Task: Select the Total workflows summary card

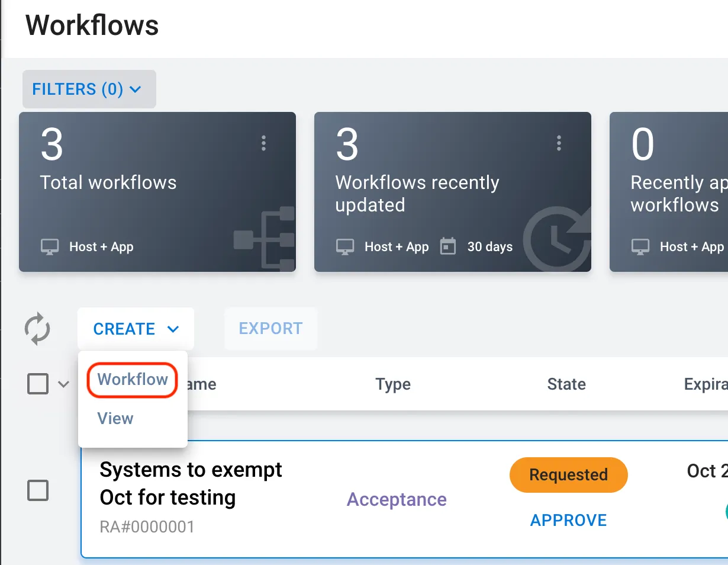Action: coord(157,192)
